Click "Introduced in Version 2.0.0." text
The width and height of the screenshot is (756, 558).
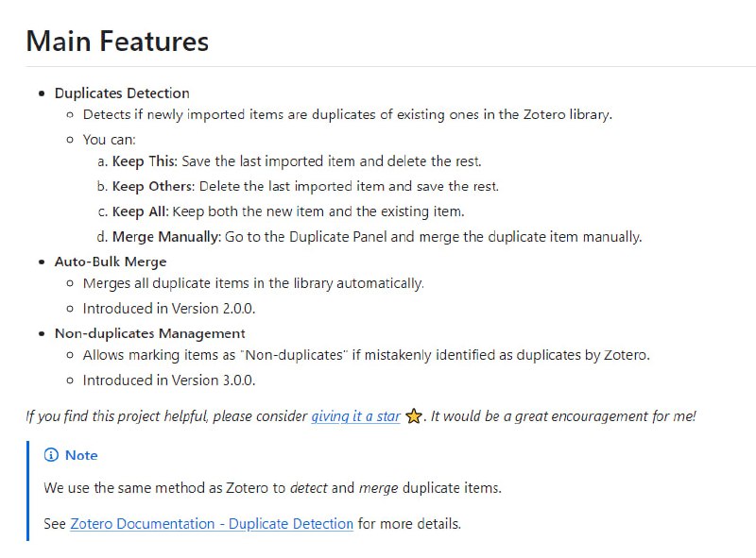click(169, 308)
